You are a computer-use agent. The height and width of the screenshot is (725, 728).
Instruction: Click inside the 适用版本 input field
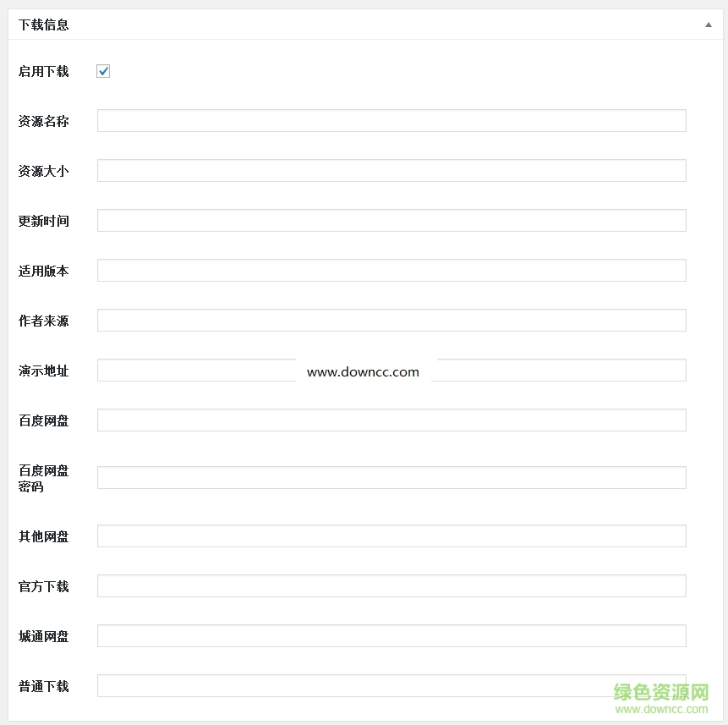pyautogui.click(x=391, y=270)
